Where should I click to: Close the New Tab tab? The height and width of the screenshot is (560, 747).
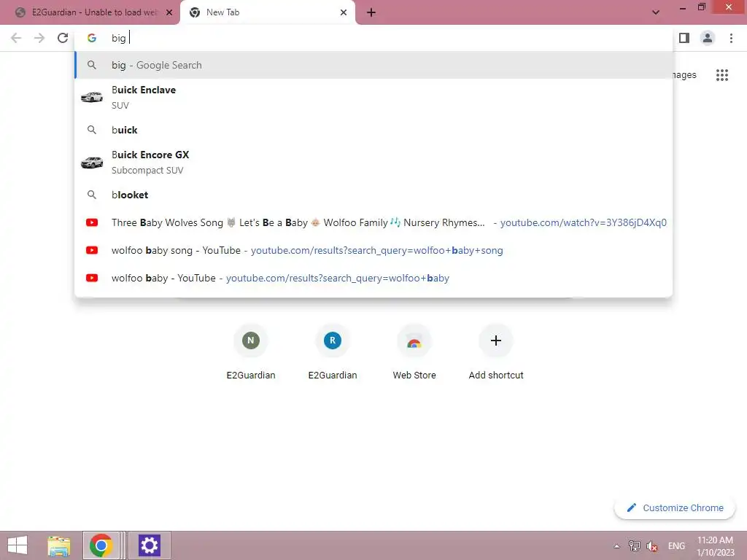pos(344,12)
